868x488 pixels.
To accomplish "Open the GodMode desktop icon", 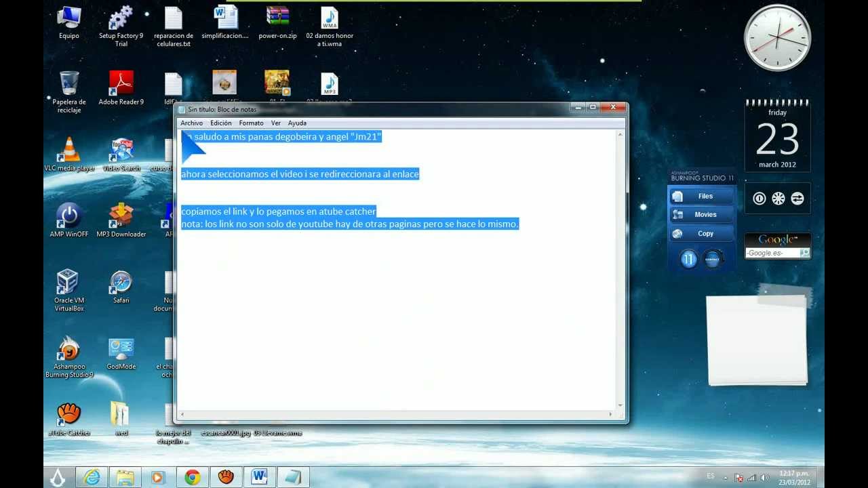I will [x=121, y=353].
